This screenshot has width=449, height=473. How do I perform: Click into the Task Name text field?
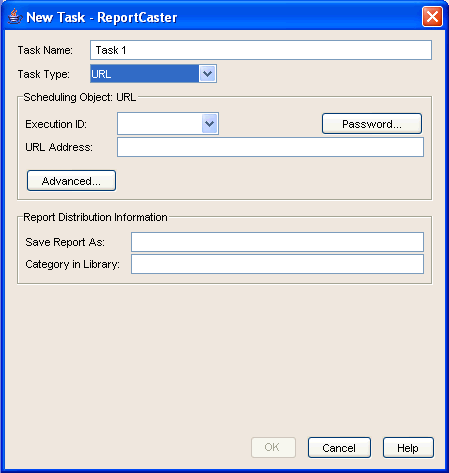pyautogui.click(x=261, y=50)
